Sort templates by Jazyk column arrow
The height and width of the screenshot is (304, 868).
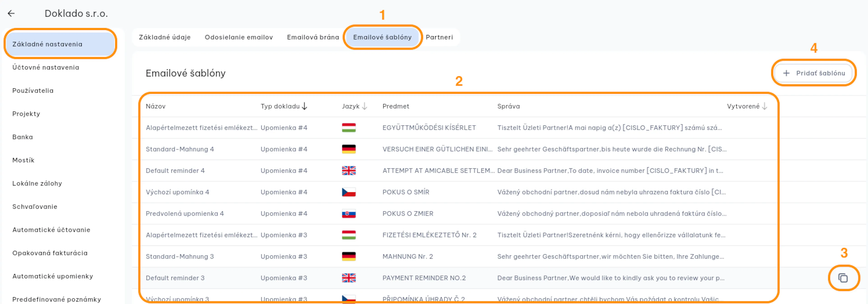point(364,106)
